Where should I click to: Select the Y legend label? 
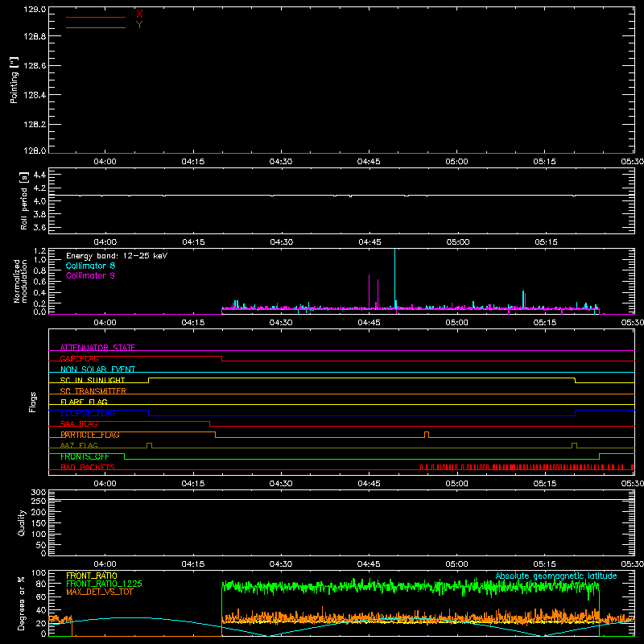[139, 25]
